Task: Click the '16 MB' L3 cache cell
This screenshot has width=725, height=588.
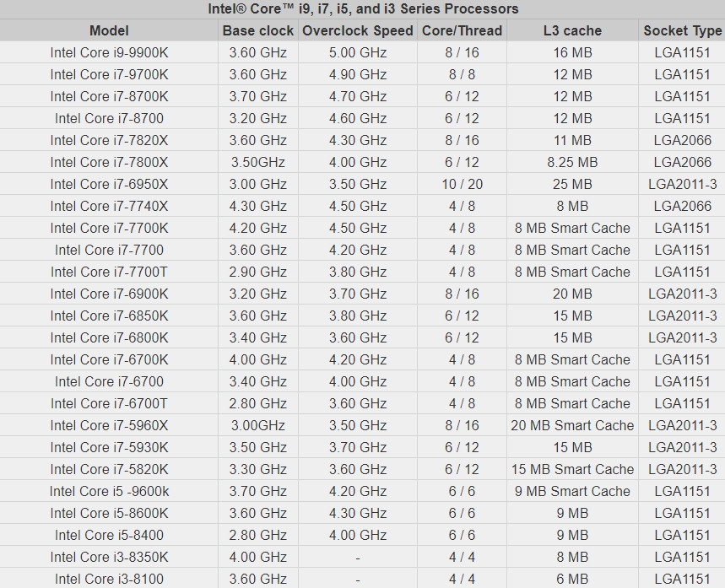Action: point(572,52)
